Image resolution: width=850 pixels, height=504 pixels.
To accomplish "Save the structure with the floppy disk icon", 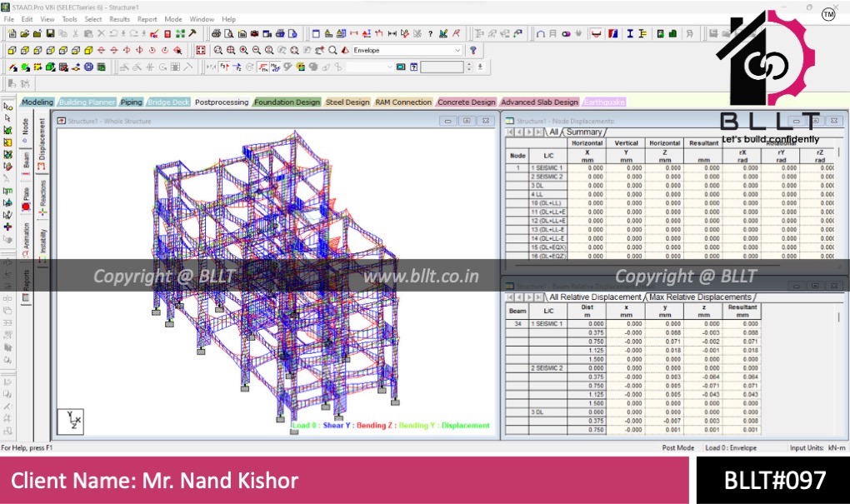I will 50,33.
